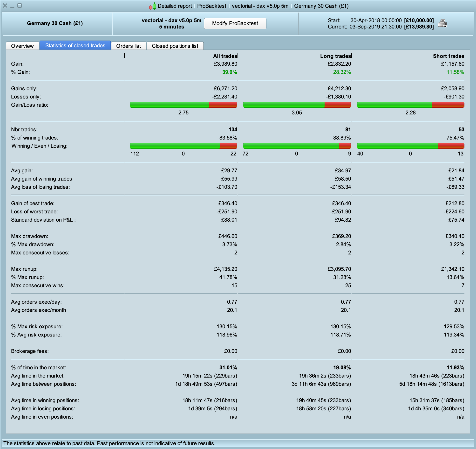Click Long trades Winning/Even/Losing bar

[x=297, y=146]
